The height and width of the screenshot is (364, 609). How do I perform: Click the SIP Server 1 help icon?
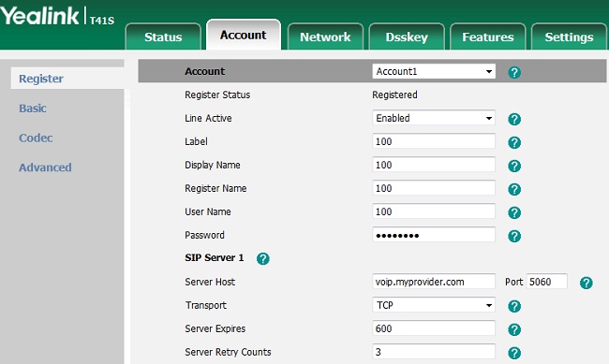(263, 258)
